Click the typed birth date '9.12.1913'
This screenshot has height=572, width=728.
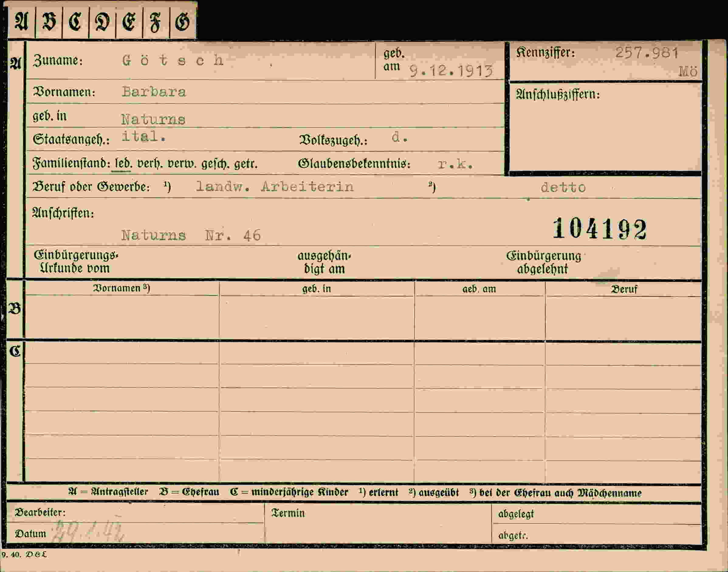(x=452, y=71)
